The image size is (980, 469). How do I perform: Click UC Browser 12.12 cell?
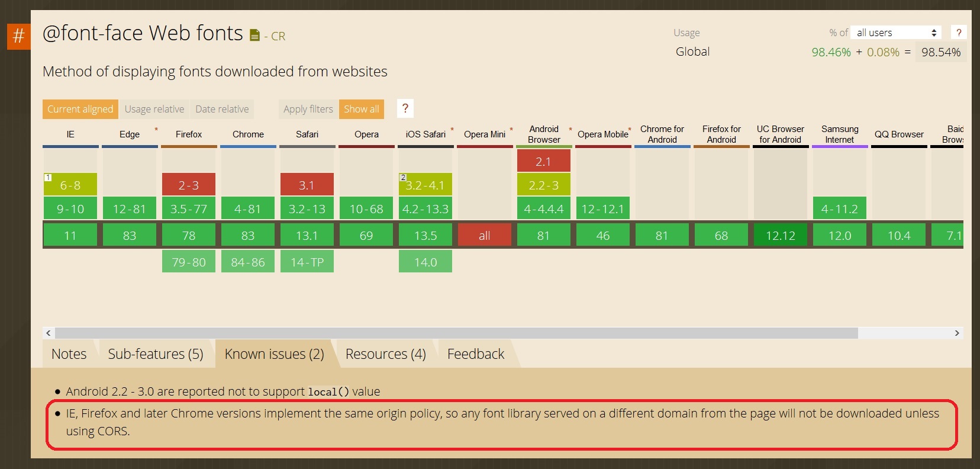click(x=781, y=234)
